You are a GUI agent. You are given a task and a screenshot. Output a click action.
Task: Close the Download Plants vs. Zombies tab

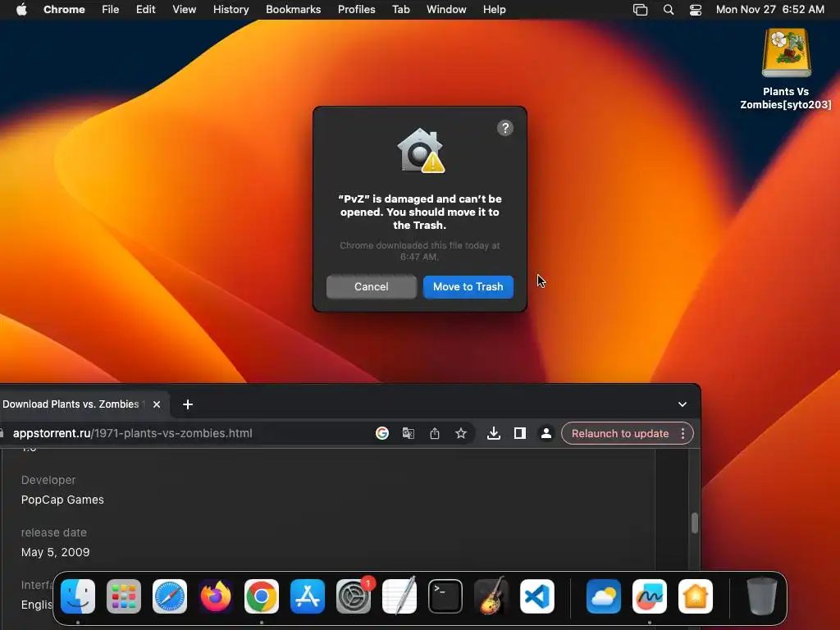[157, 404]
